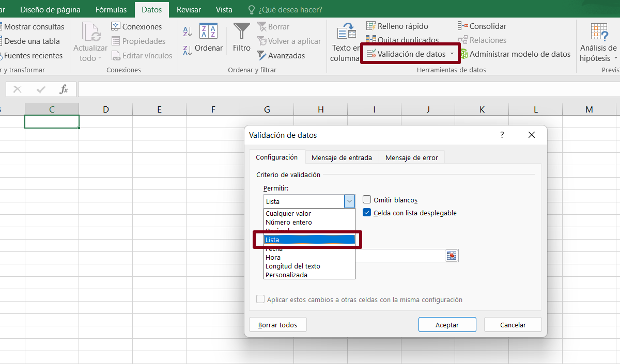
Task: Click Consolidar in data tools
Action: pos(482,26)
